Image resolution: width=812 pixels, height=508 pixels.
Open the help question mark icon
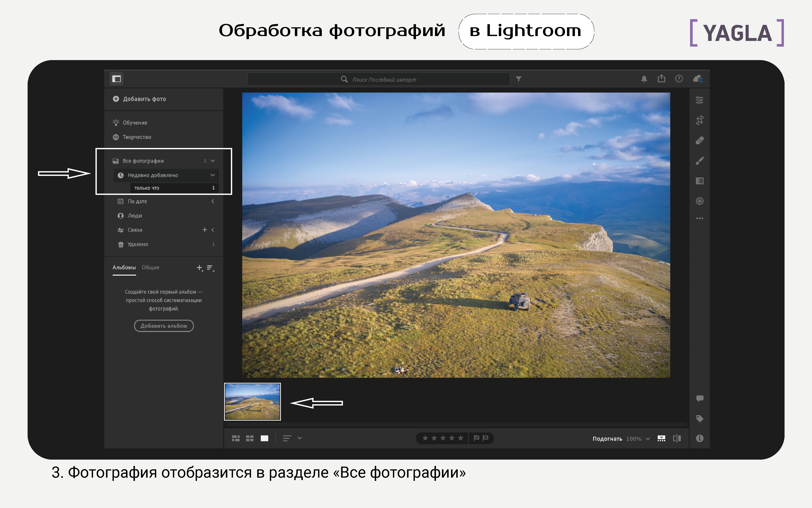(x=679, y=79)
